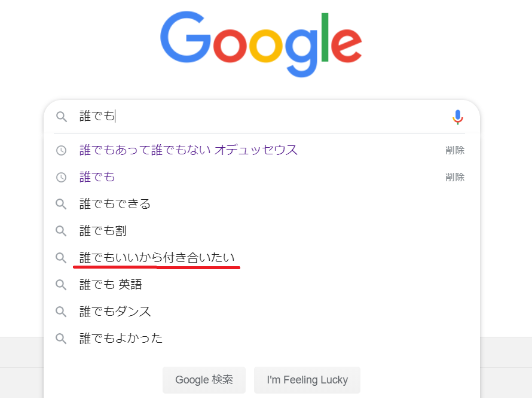Choose the 誰でもダンス suggestion
This screenshot has width=532, height=399.
[x=115, y=312]
